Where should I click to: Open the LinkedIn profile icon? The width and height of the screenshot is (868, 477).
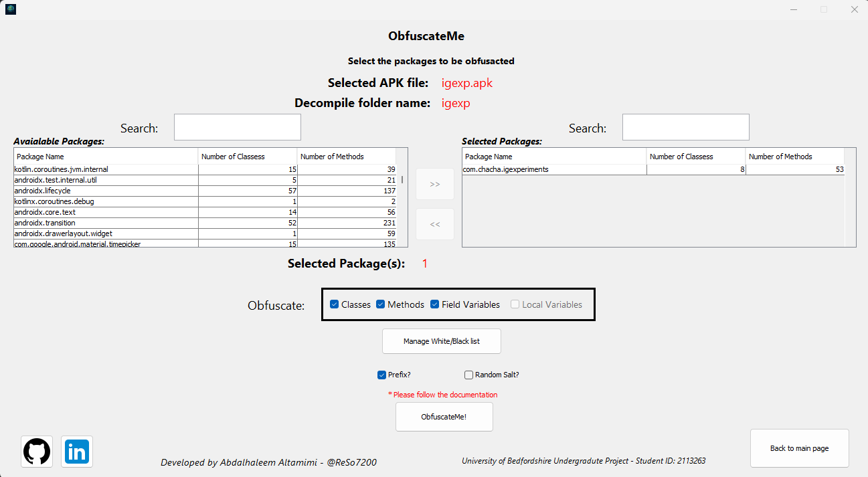pos(77,452)
